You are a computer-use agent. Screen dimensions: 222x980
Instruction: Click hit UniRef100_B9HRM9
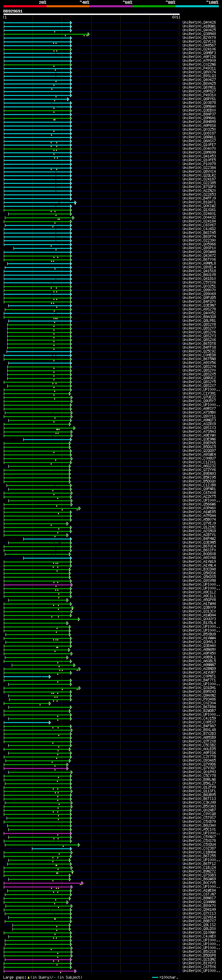click(199, 122)
